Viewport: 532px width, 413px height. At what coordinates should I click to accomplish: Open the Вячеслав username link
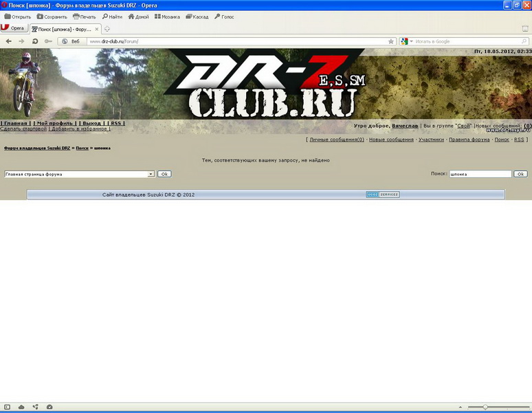tap(405, 126)
